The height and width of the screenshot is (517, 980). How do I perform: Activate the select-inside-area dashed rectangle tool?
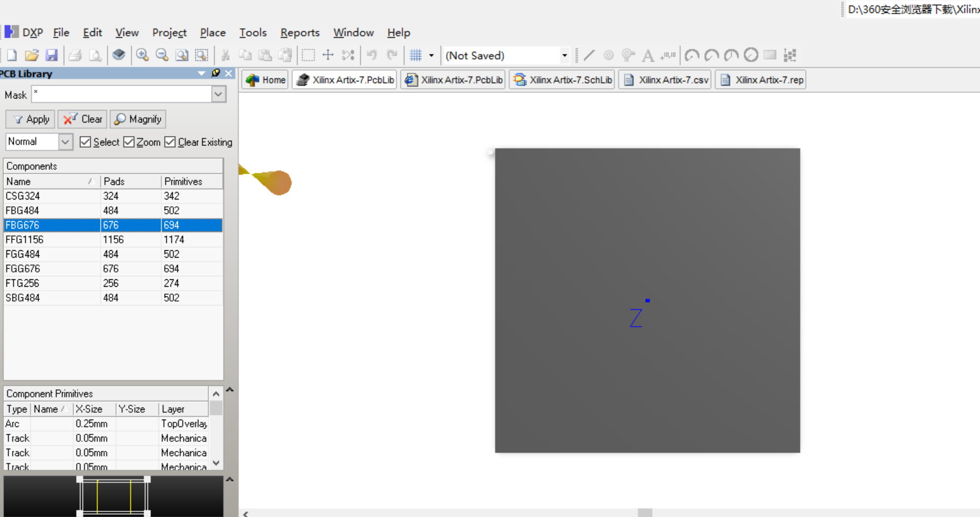[x=308, y=55]
